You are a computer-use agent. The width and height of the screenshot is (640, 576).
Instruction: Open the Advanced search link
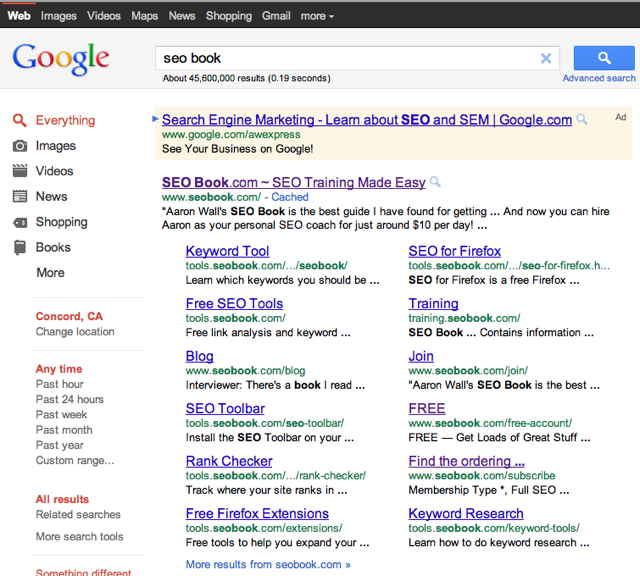599,78
